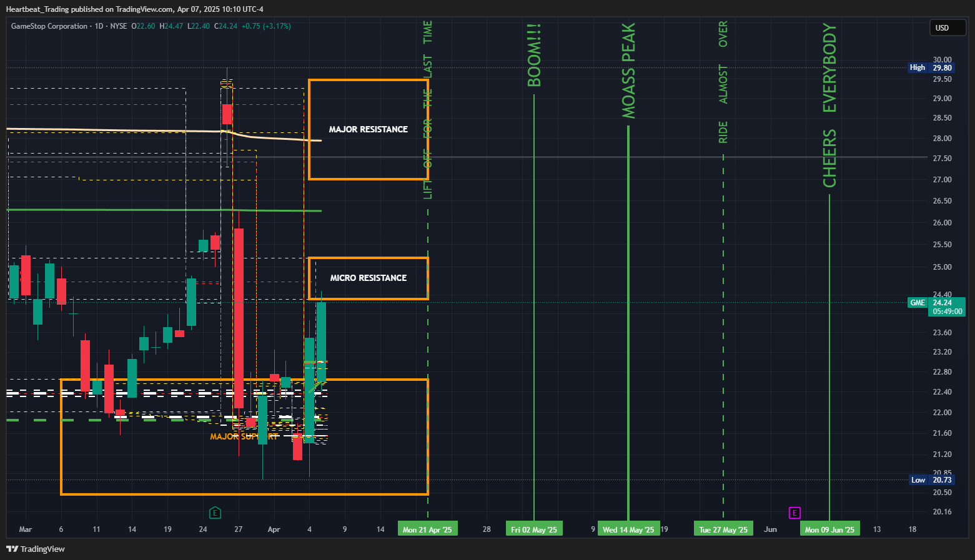The width and height of the screenshot is (975, 560).
Task: Click the high value H24.47 in legend
Action: coord(171,26)
